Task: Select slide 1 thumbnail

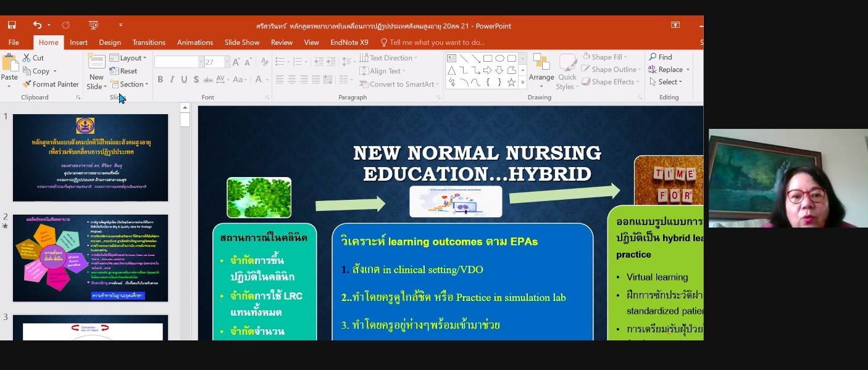Action: click(90, 157)
